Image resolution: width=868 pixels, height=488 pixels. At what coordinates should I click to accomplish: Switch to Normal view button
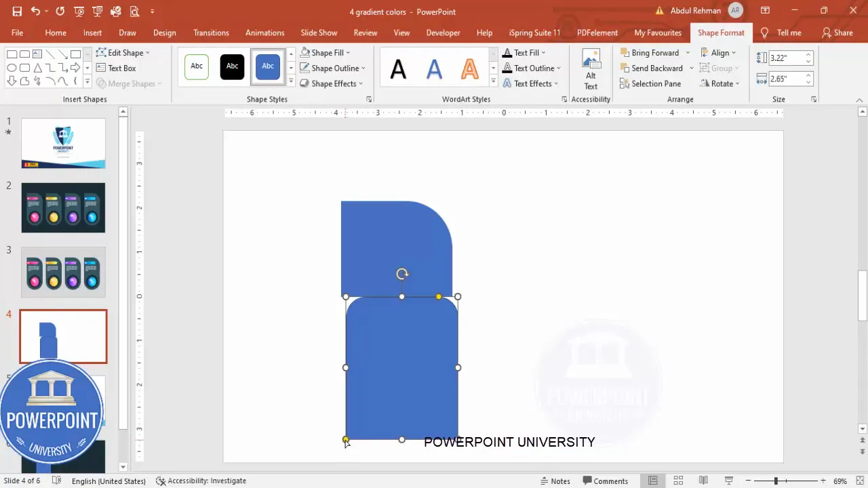coord(652,481)
